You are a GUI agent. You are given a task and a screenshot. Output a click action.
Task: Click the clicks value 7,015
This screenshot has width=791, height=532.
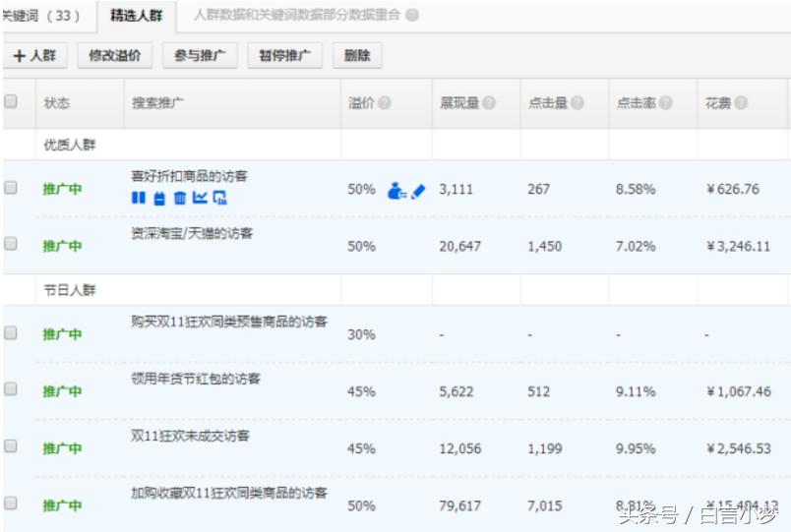point(545,505)
